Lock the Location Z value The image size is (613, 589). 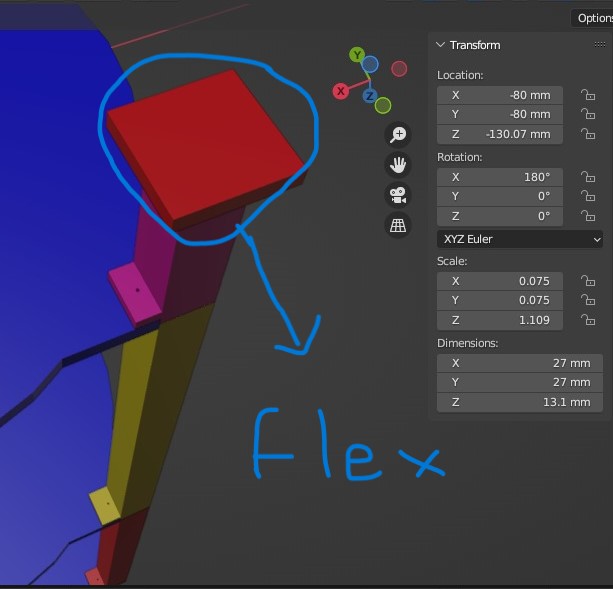(588, 134)
